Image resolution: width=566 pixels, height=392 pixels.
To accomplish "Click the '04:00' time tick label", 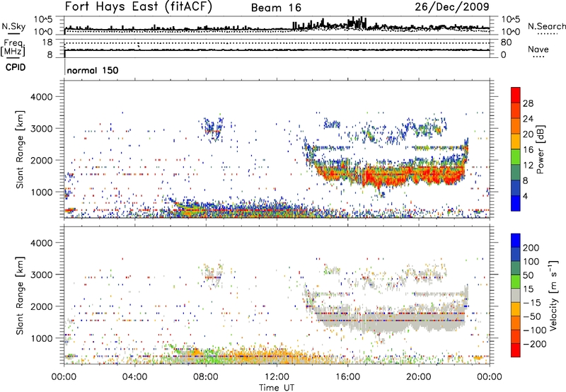I will coord(135,377).
